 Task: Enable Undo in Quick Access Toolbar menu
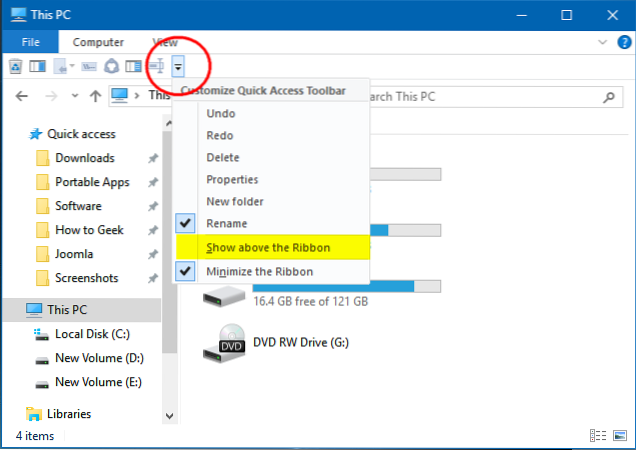[220, 113]
